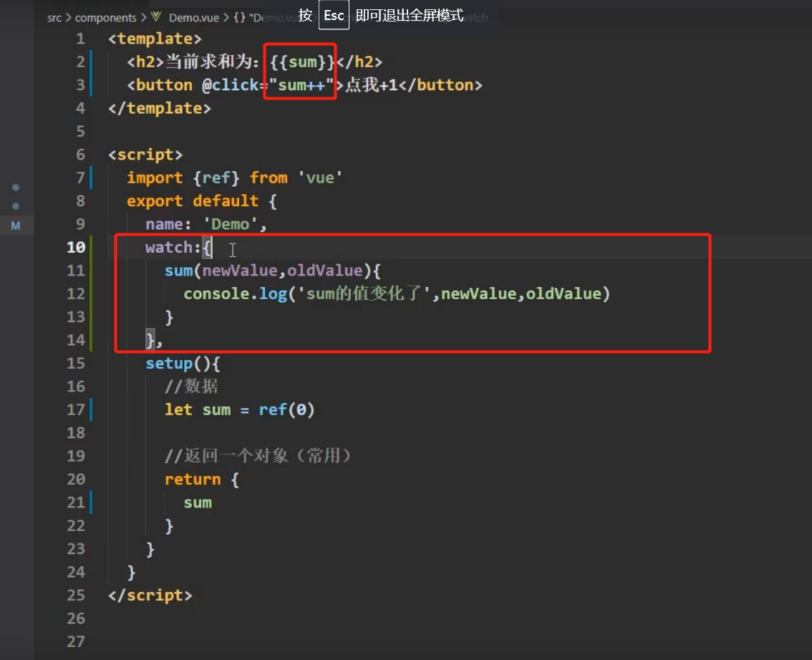Click 'oldValue' parameter on line 11
Viewport: 812px width, 660px height.
point(324,271)
